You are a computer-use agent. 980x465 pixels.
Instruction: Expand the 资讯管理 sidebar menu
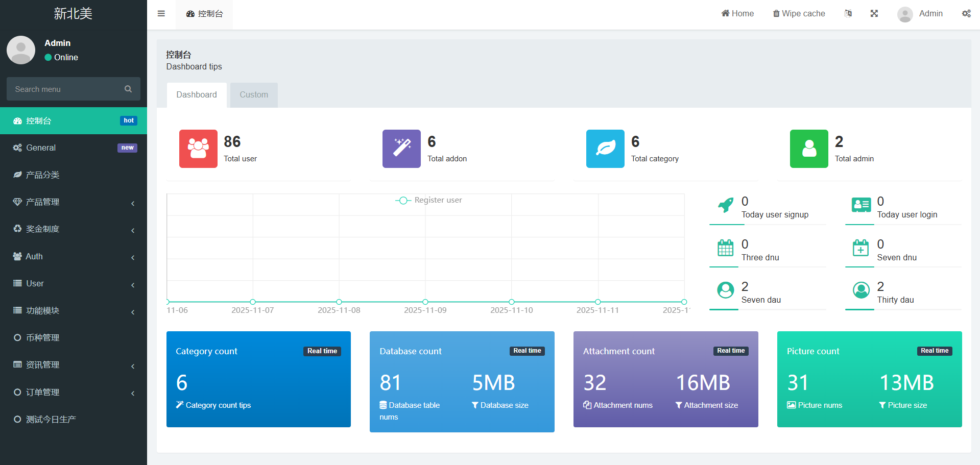point(74,364)
